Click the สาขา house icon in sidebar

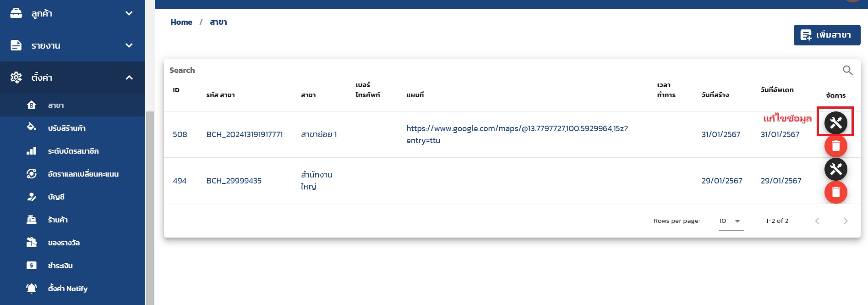[x=32, y=105]
